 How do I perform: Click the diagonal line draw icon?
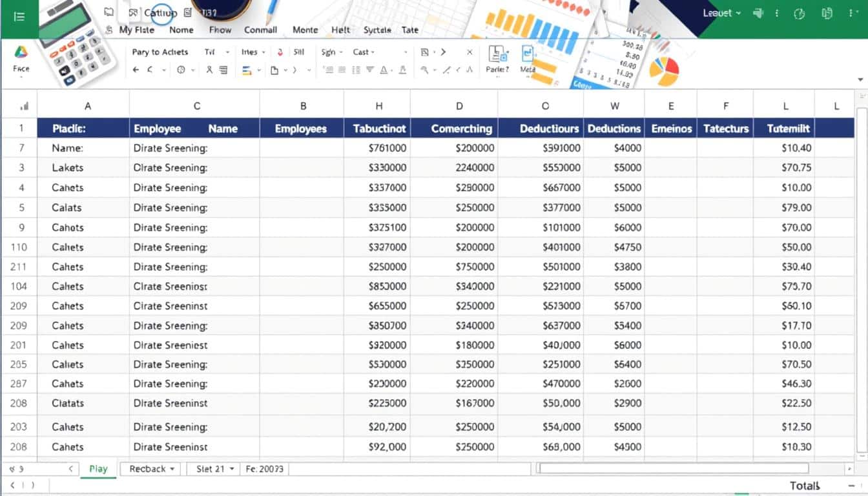tap(446, 70)
